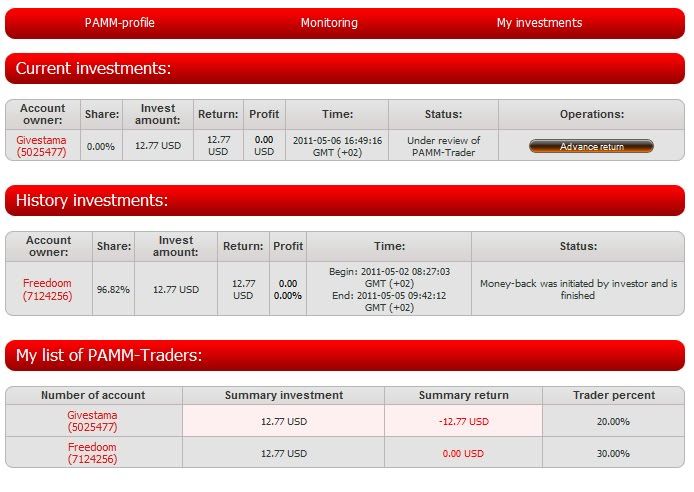
Task: Click the My list of PAMM-Traders header
Action: click(x=345, y=355)
